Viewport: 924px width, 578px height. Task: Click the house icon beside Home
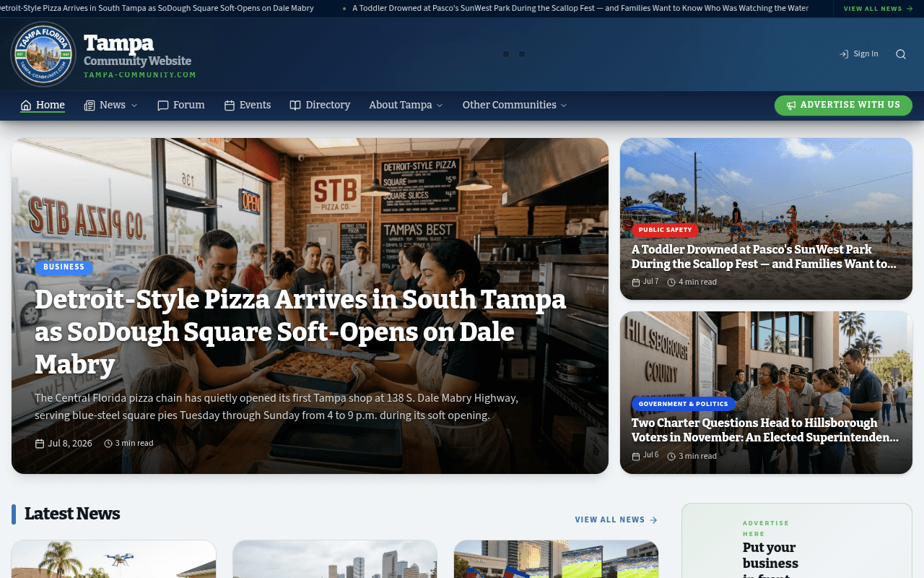(x=26, y=105)
